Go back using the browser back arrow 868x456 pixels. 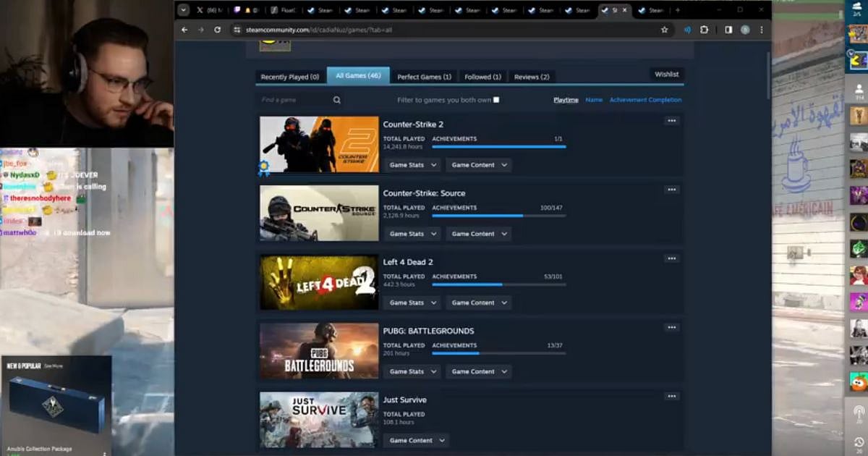184,30
